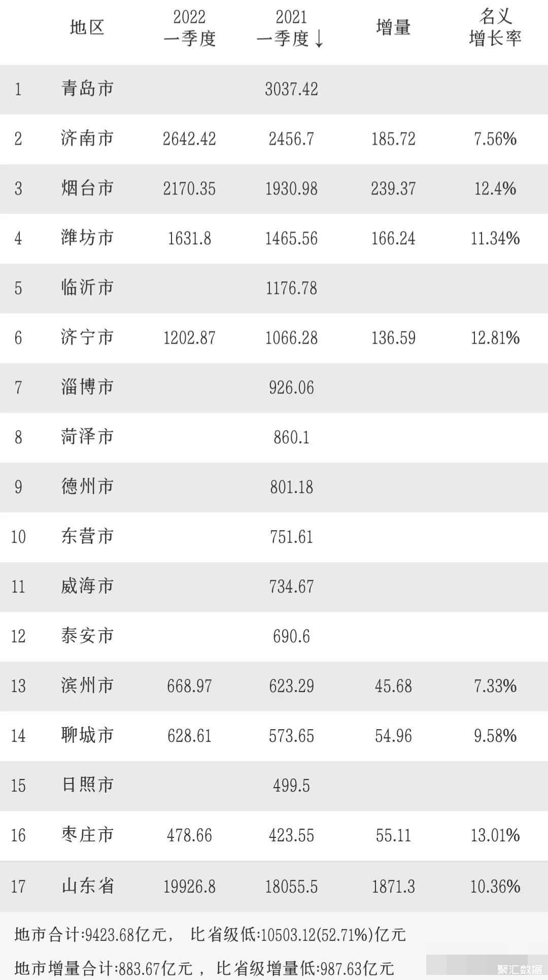Click the 地市合计 summary line

tap(210, 934)
